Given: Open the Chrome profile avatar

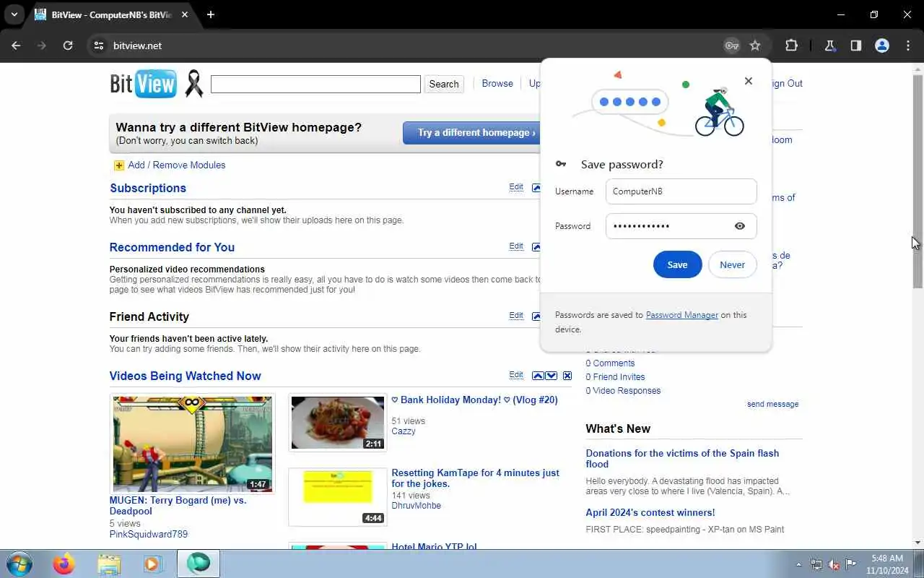Looking at the screenshot, I should coord(882,46).
